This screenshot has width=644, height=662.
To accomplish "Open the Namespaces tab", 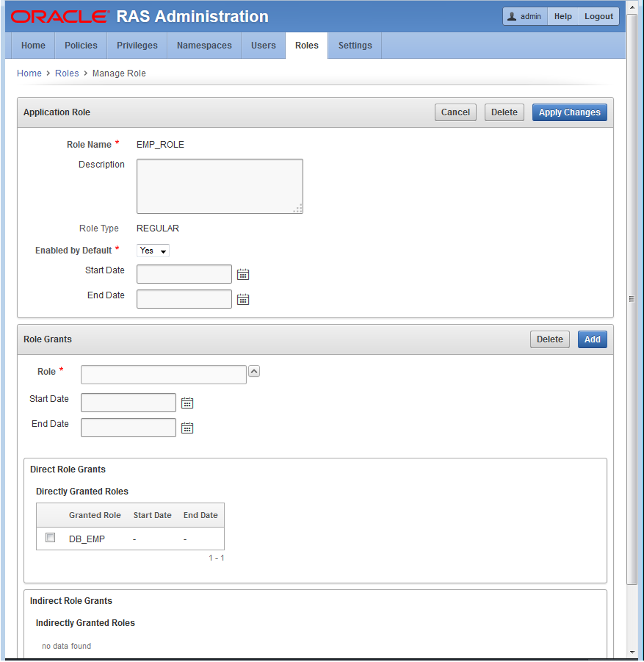I will tap(204, 46).
